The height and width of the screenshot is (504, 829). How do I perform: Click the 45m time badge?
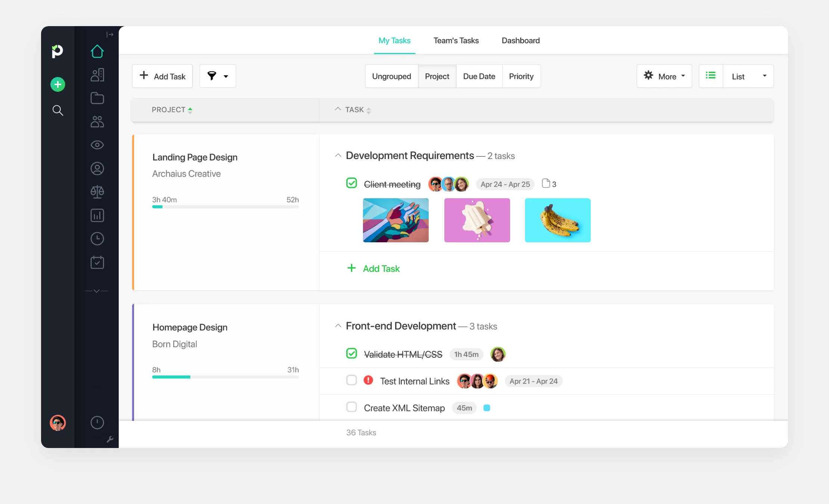tap(464, 408)
